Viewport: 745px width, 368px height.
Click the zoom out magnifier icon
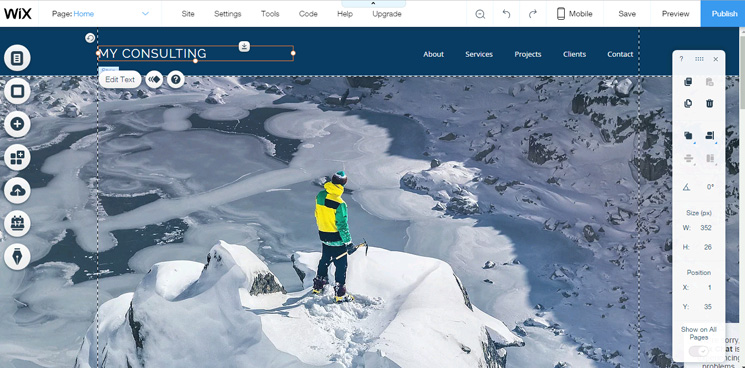[480, 14]
